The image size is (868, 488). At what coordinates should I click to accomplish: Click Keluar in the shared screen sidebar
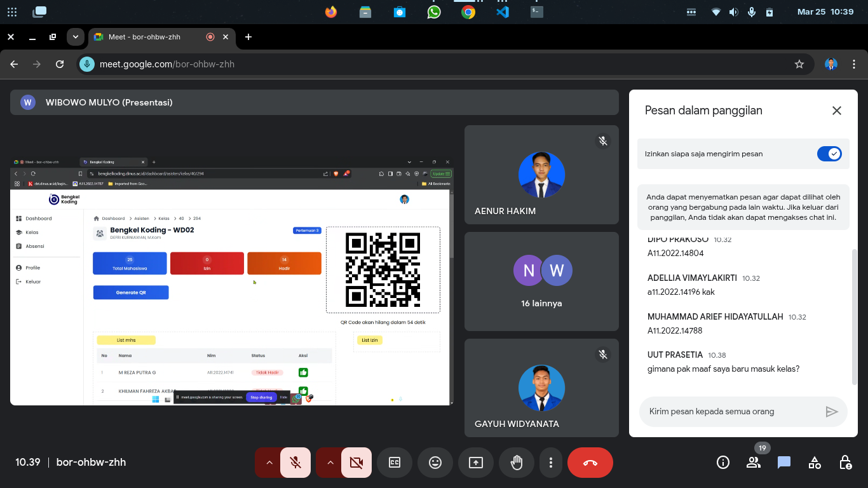[x=33, y=281]
